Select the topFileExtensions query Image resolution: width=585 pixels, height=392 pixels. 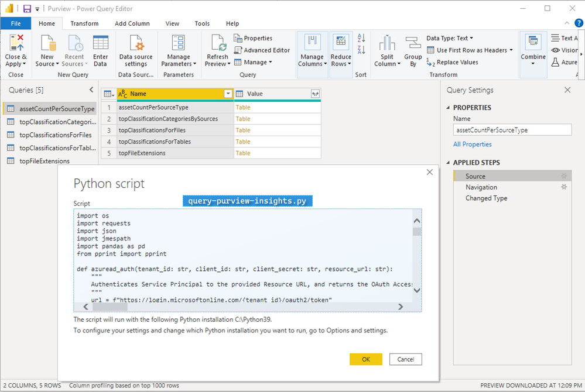(x=49, y=161)
